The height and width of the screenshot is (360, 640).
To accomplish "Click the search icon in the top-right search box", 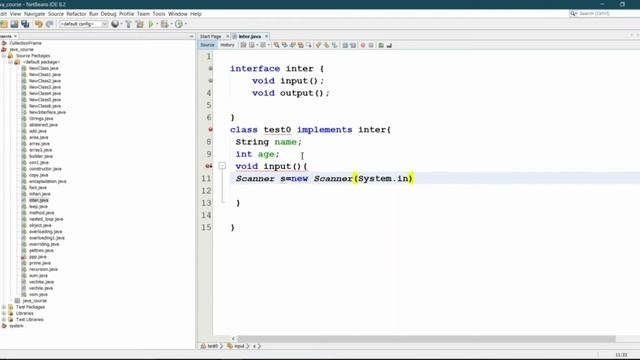I will (573, 13).
